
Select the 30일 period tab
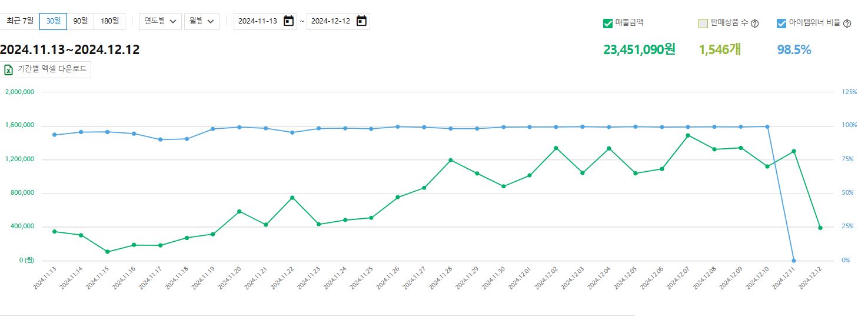pos(53,21)
